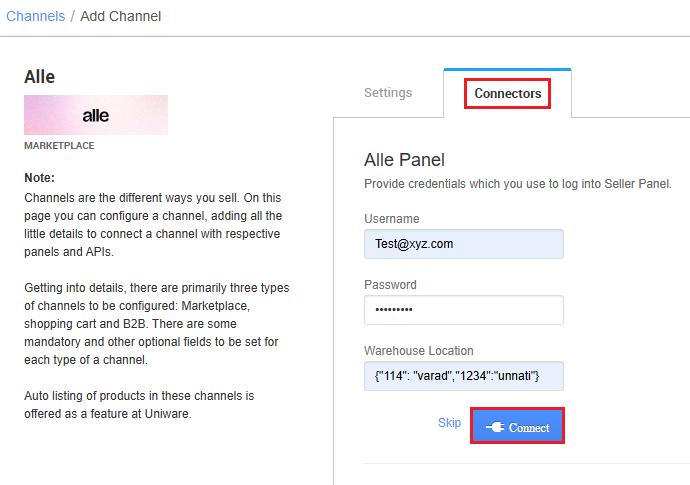Switch to the Settings tab
690x485 pixels.
[388, 93]
